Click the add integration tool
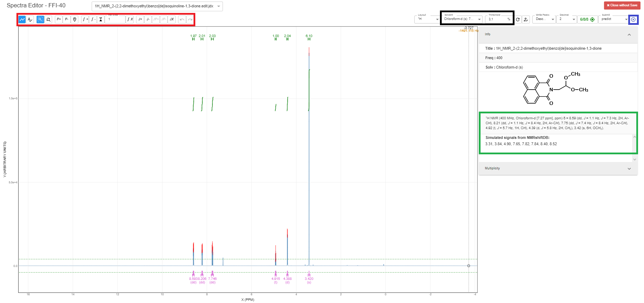 [x=85, y=20]
